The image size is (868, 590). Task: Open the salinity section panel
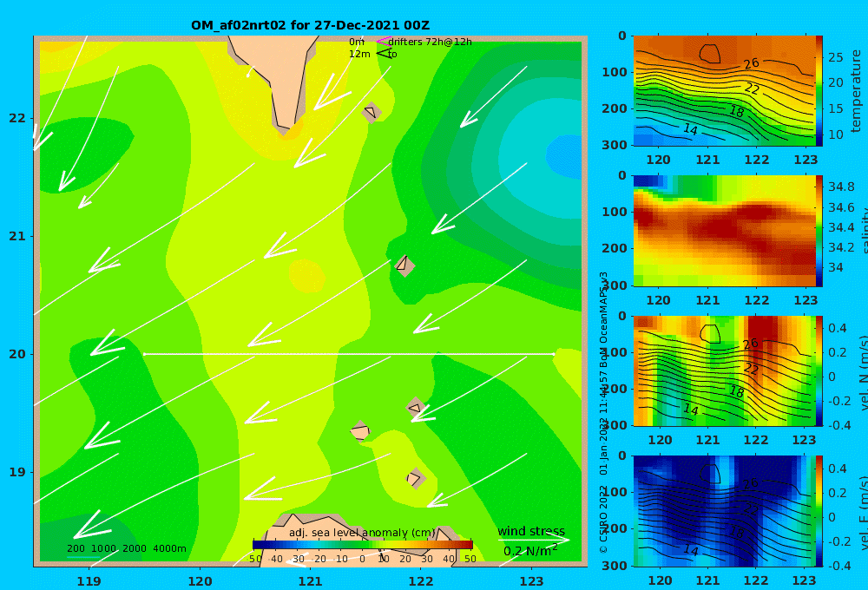[x=724, y=231]
